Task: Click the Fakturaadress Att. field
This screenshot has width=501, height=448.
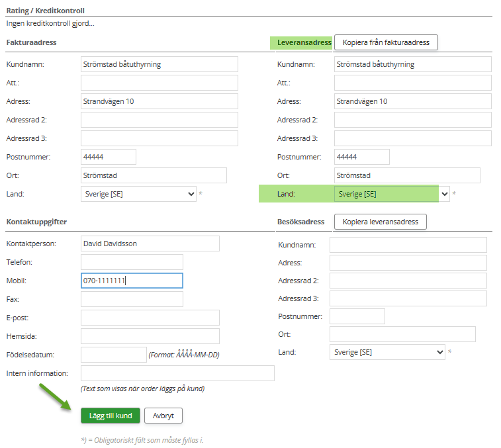Action: 159,83
